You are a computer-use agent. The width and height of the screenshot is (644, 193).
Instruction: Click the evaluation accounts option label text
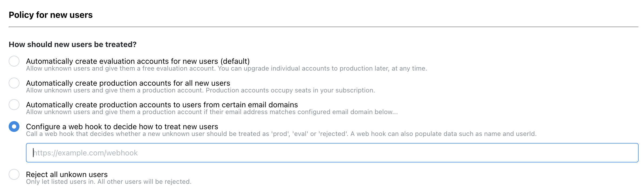pos(138,61)
